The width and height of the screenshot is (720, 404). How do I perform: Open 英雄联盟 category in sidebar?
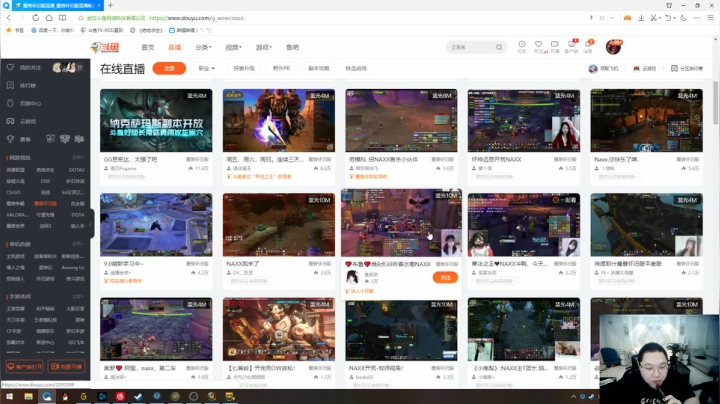pyautogui.click(x=16, y=170)
